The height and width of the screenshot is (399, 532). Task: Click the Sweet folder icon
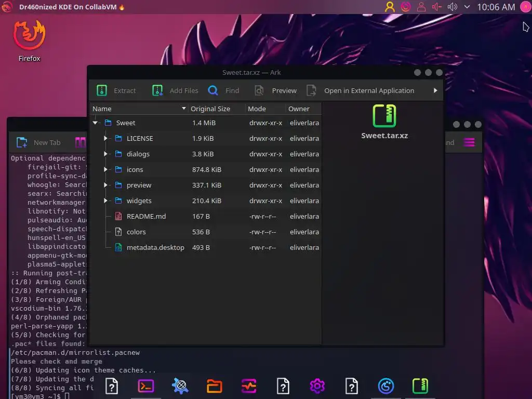point(108,123)
